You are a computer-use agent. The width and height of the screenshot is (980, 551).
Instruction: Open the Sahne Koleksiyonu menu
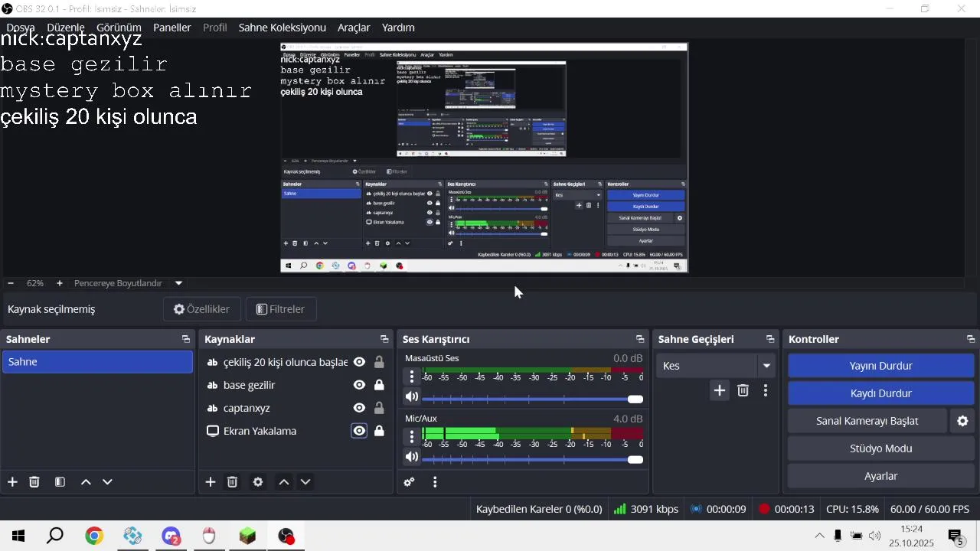pos(283,28)
